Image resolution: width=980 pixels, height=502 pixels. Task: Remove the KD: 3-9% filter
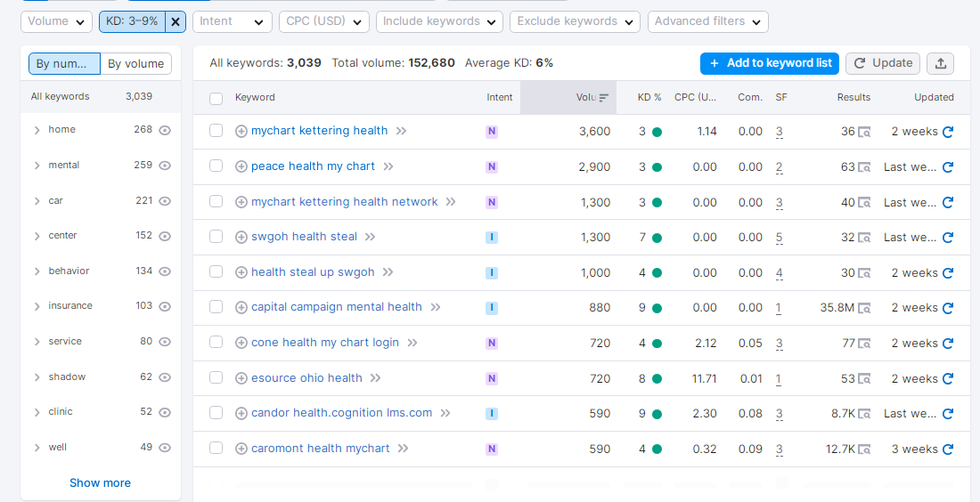click(x=176, y=21)
